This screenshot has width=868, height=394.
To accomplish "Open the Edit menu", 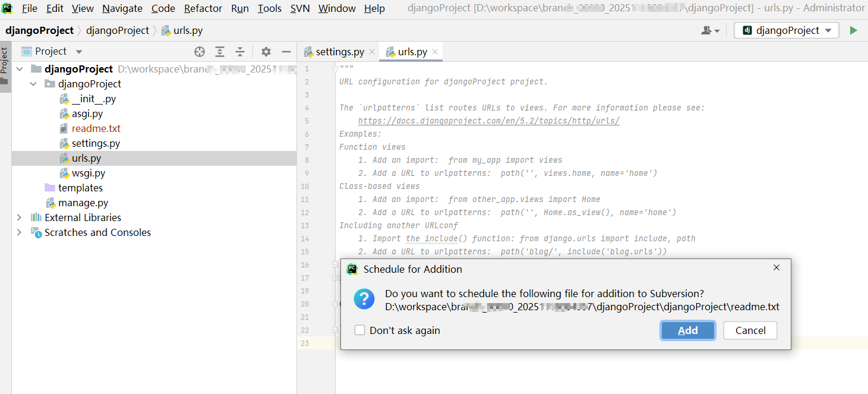I will (x=55, y=8).
